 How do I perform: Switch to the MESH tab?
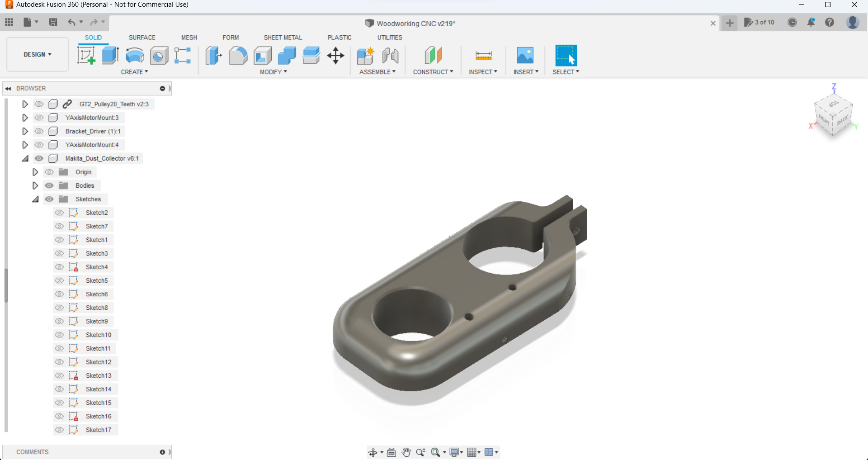pyautogui.click(x=189, y=38)
